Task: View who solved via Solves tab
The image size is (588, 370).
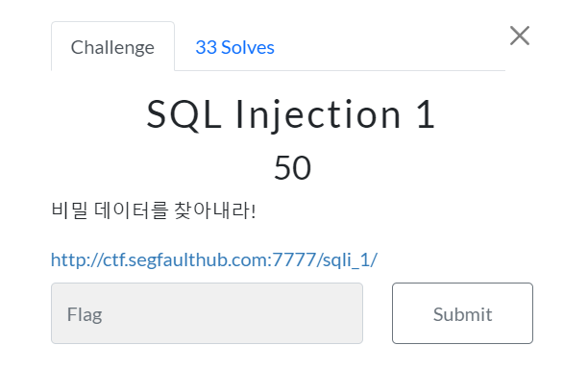Action: [x=234, y=47]
